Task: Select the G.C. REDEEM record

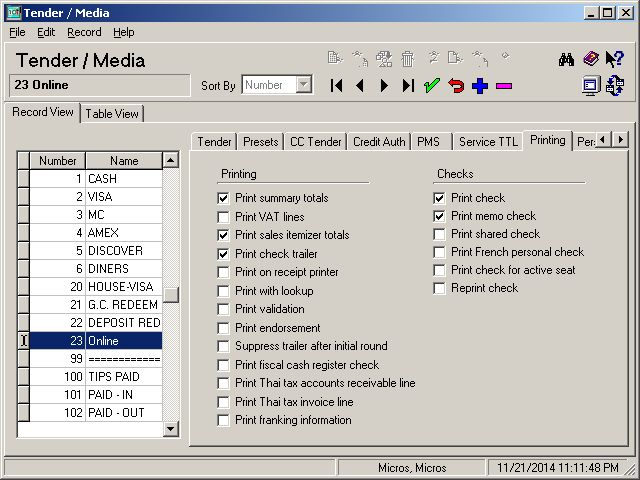Action: tap(96, 304)
